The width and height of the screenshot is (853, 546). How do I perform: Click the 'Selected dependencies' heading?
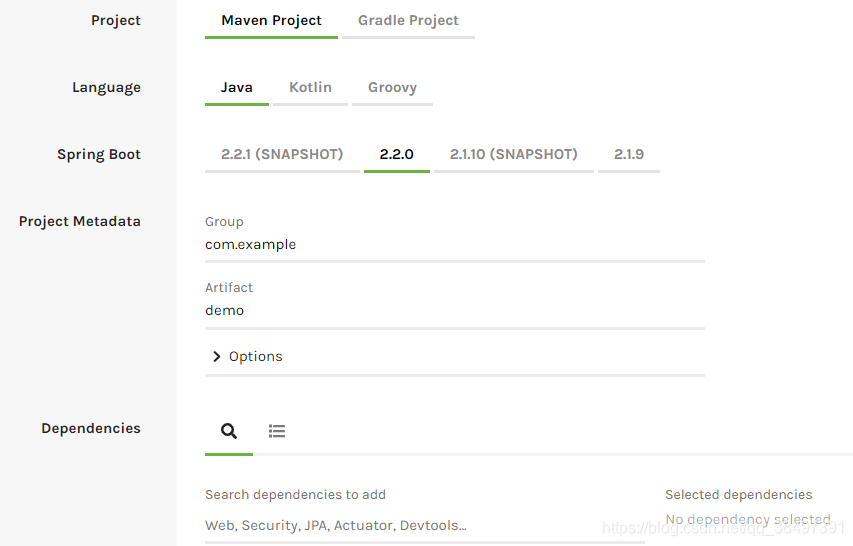738,495
